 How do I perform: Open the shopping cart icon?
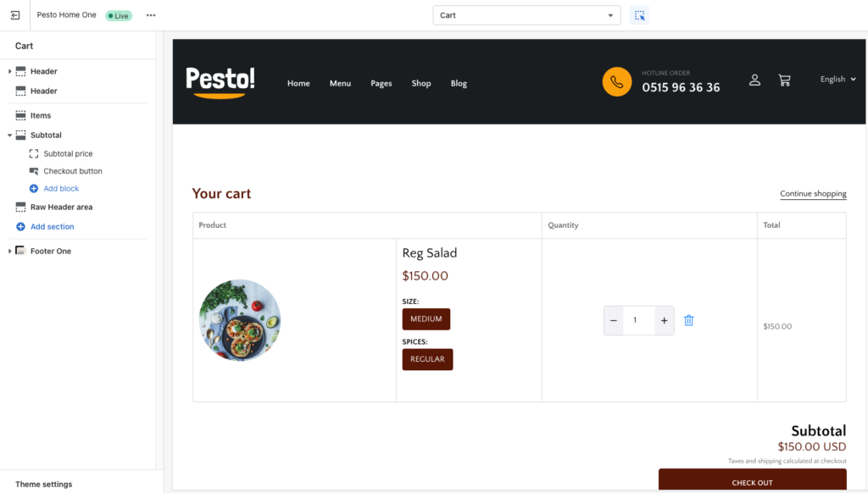click(x=784, y=80)
